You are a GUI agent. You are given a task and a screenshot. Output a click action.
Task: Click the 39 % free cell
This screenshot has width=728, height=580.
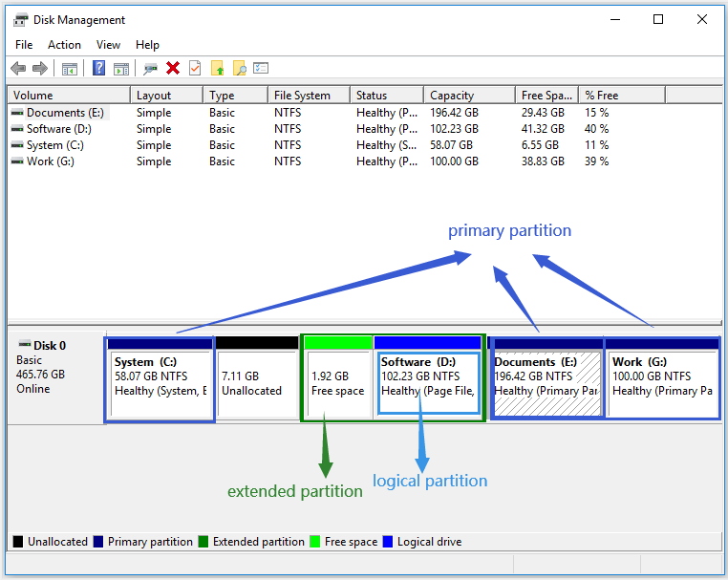(596, 161)
